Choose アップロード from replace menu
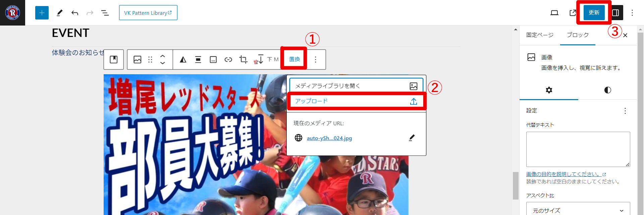Screen dimensions: 644x215 pos(356,101)
